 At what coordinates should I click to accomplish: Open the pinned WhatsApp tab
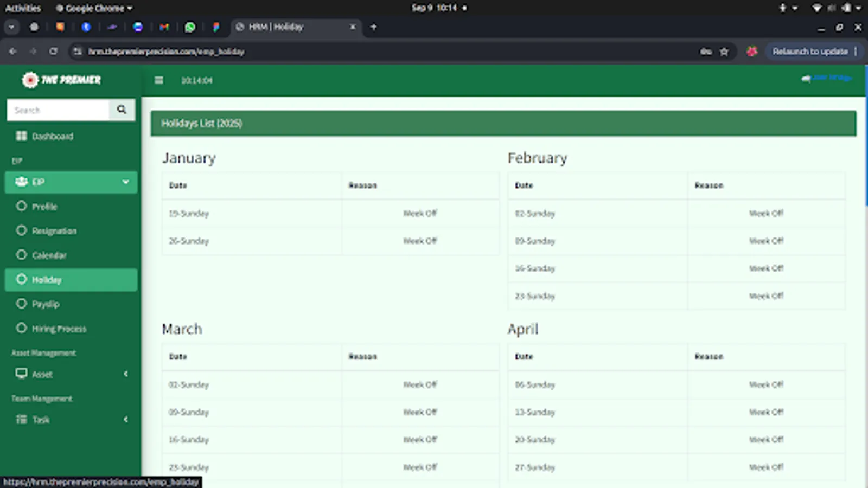(x=190, y=27)
